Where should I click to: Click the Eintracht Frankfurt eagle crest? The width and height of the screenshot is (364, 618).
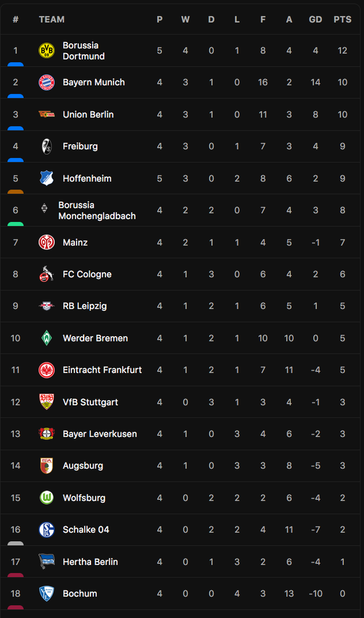coord(47,370)
